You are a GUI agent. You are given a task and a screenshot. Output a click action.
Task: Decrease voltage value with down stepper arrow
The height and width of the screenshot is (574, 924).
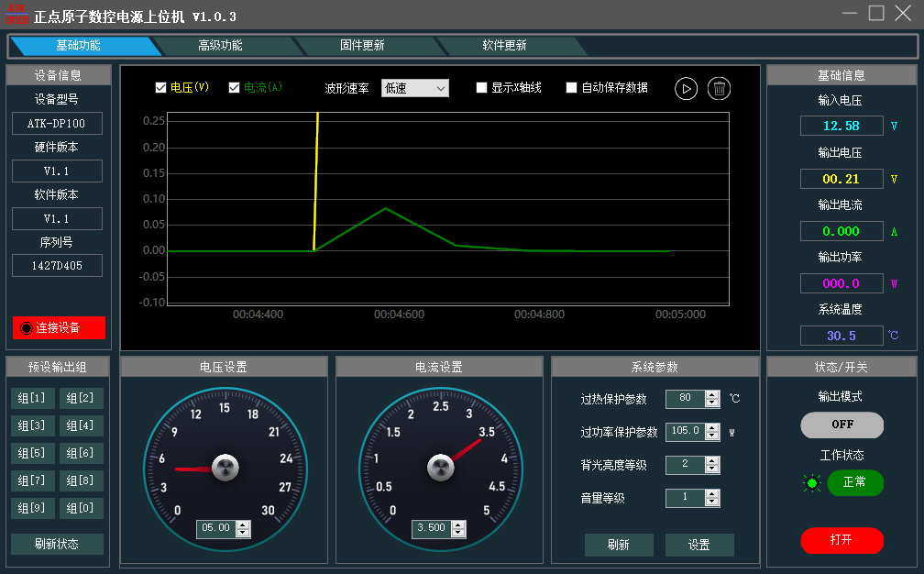243,533
